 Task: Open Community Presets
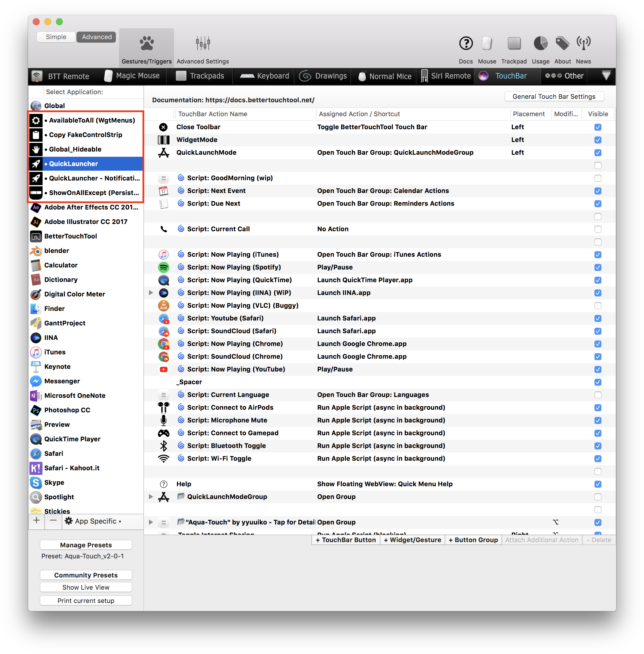coord(86,575)
